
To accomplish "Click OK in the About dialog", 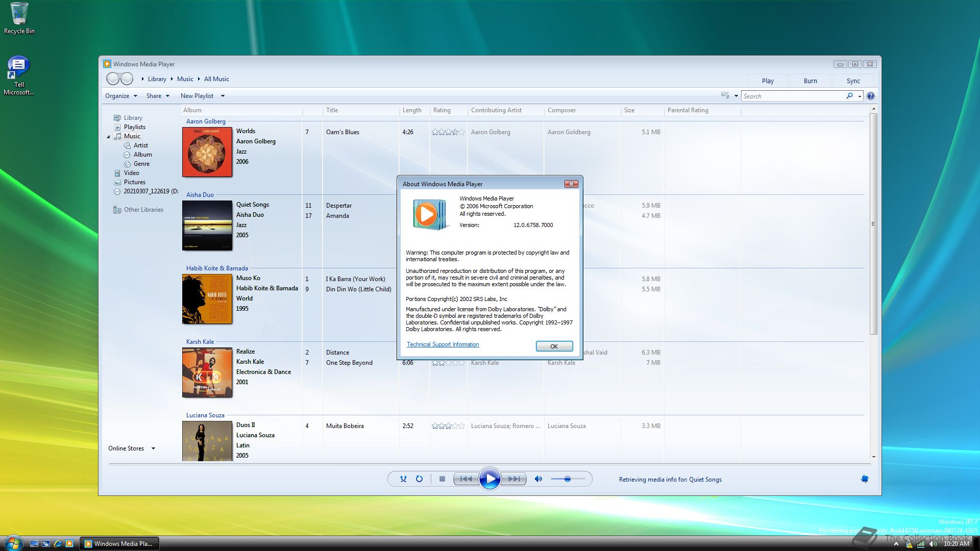I will click(554, 346).
